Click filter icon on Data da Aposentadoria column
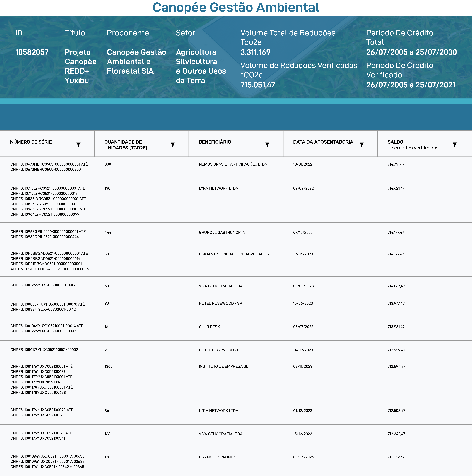The width and height of the screenshot is (472, 476). pos(362,145)
